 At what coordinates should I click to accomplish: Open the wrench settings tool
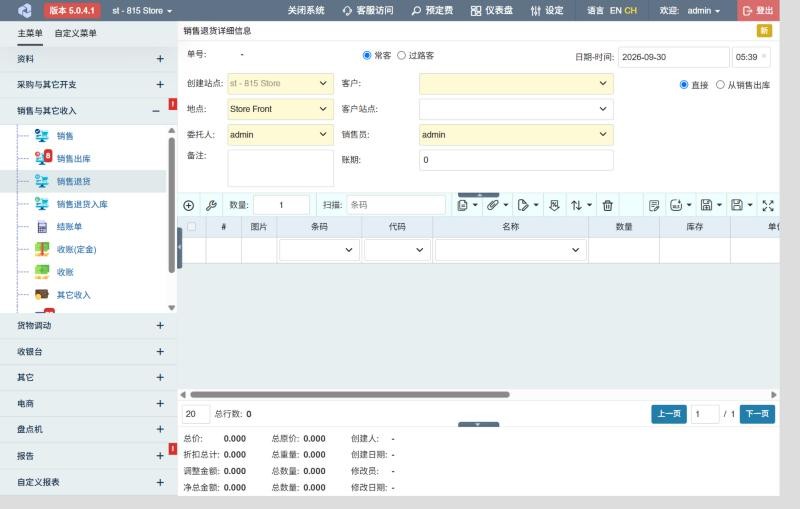[211, 206]
